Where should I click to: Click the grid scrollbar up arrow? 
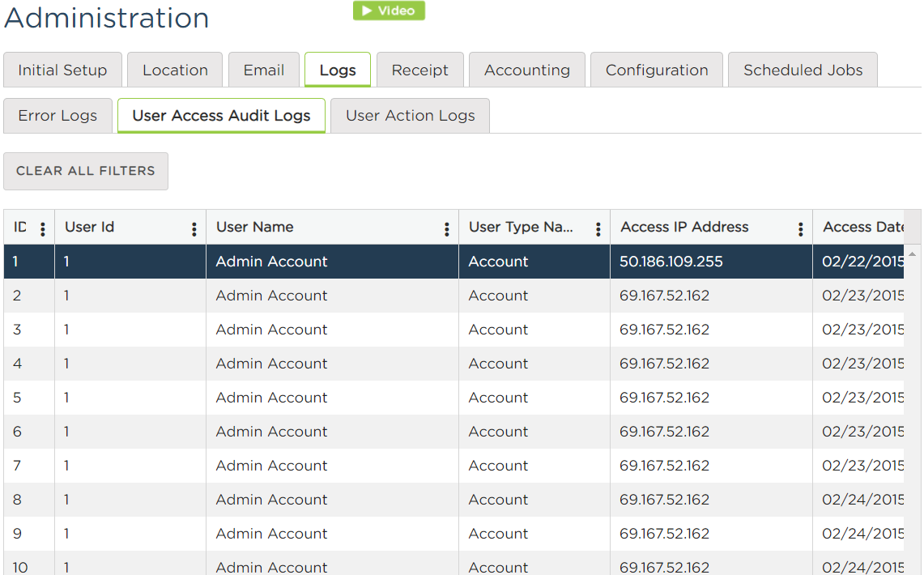[912, 254]
